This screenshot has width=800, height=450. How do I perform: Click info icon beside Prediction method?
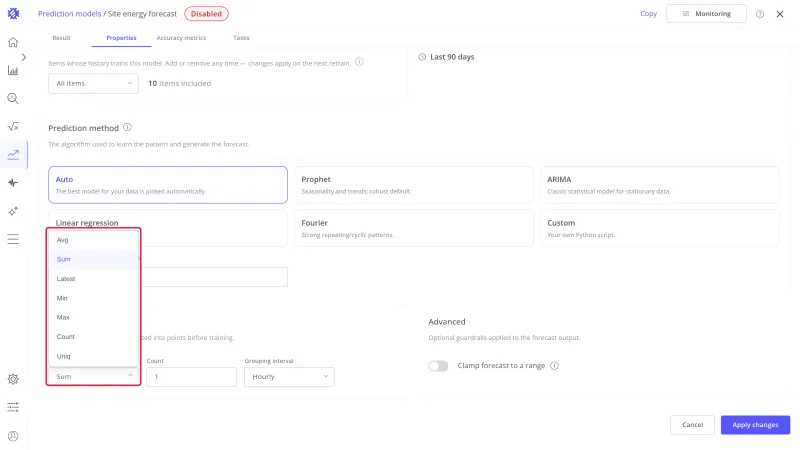click(x=128, y=128)
